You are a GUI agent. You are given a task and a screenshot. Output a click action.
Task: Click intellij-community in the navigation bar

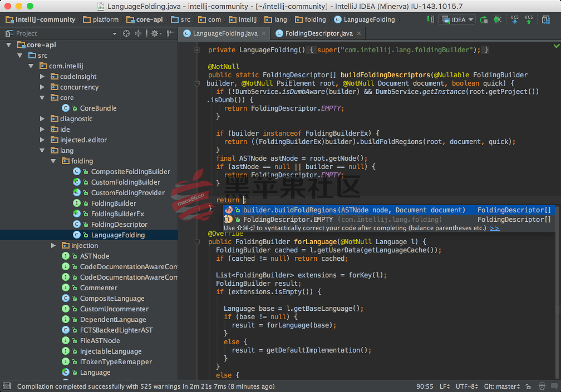[x=41, y=19]
